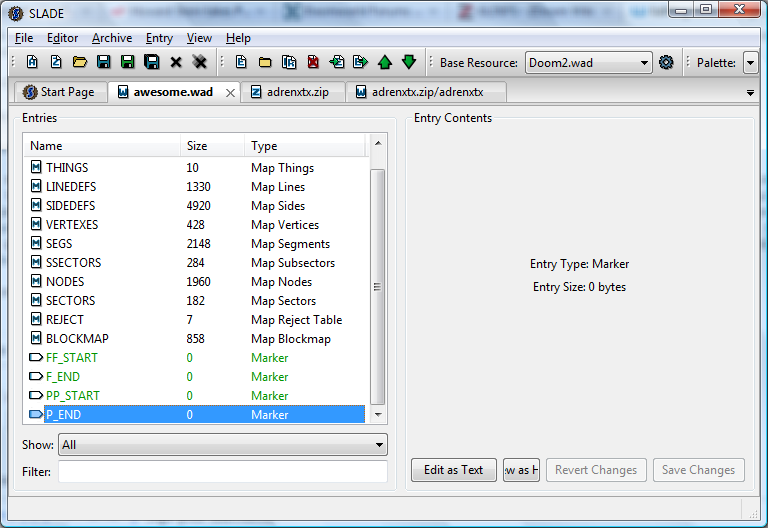Select the P_END marker entry
The width and height of the screenshot is (768, 528).
195,414
